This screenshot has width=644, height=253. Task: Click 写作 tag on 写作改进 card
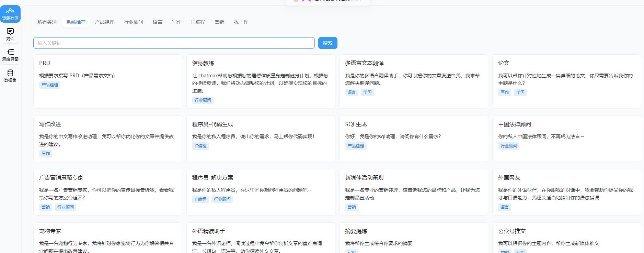[46, 154]
